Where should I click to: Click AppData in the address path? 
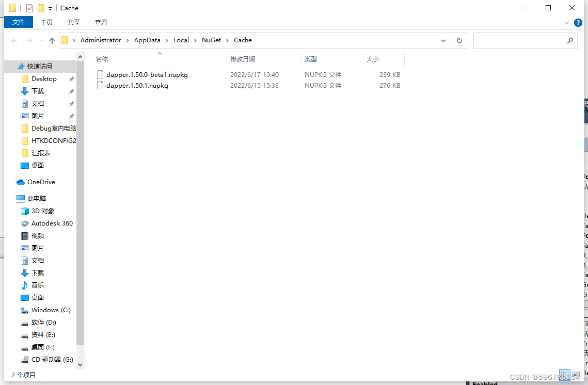147,40
